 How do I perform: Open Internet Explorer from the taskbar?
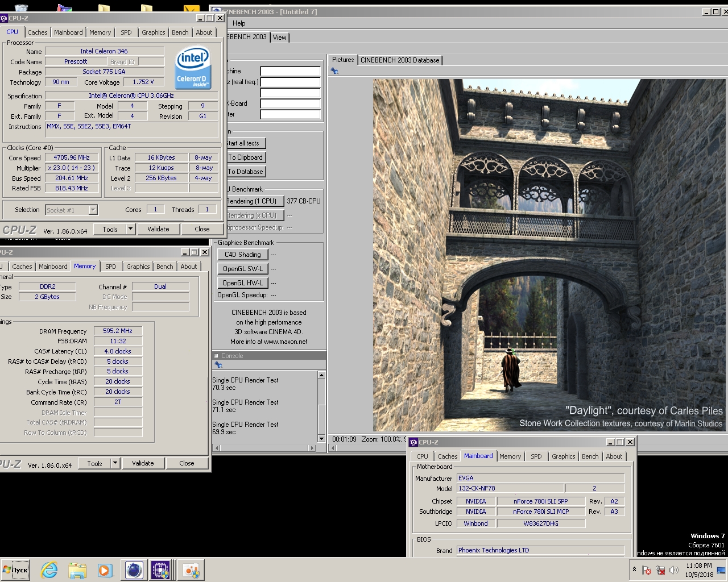coord(49,570)
